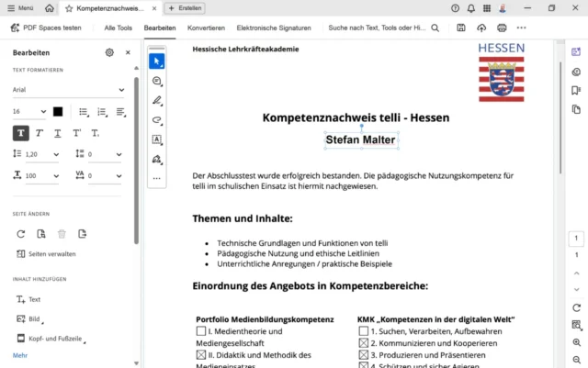Open the black text color swatch
This screenshot has height=368, width=588.
58,112
